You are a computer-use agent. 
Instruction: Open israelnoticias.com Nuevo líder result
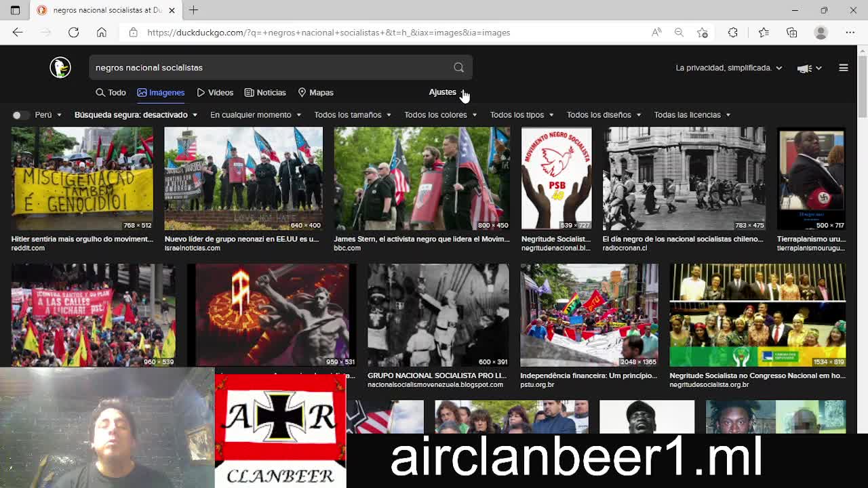(241, 239)
